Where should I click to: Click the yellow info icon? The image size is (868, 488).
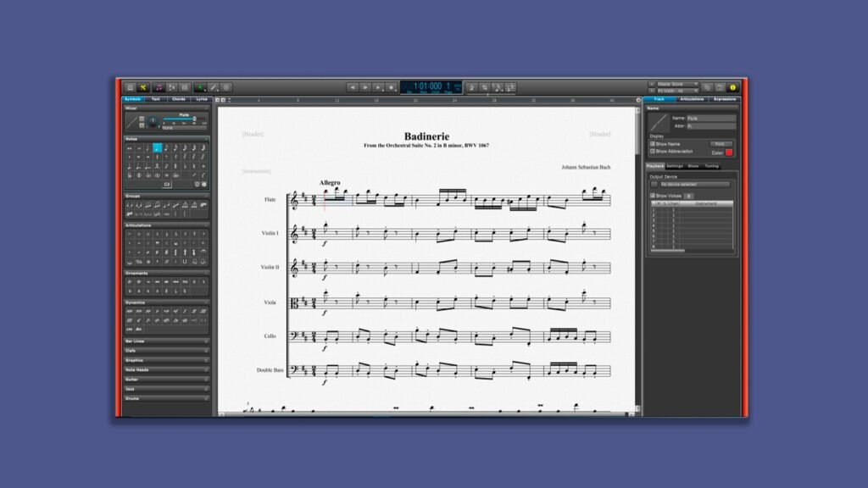coord(732,87)
